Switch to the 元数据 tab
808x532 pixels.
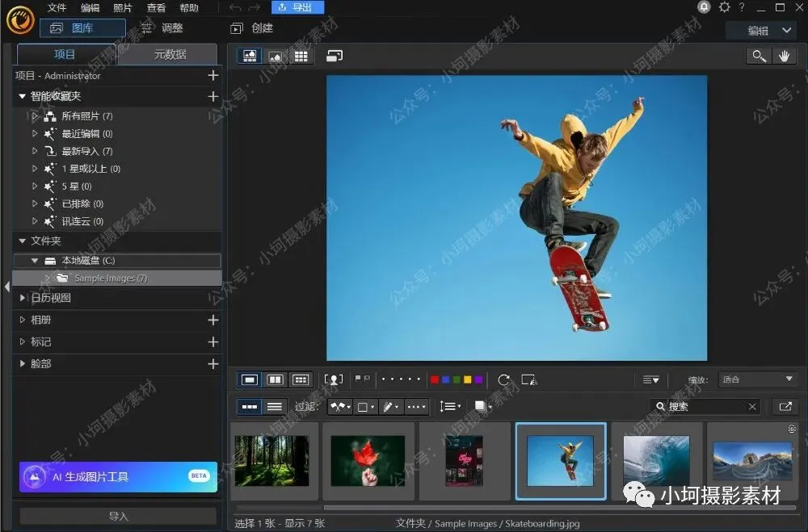170,55
